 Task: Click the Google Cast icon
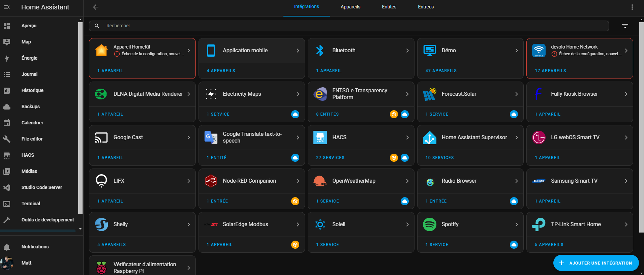(x=101, y=137)
